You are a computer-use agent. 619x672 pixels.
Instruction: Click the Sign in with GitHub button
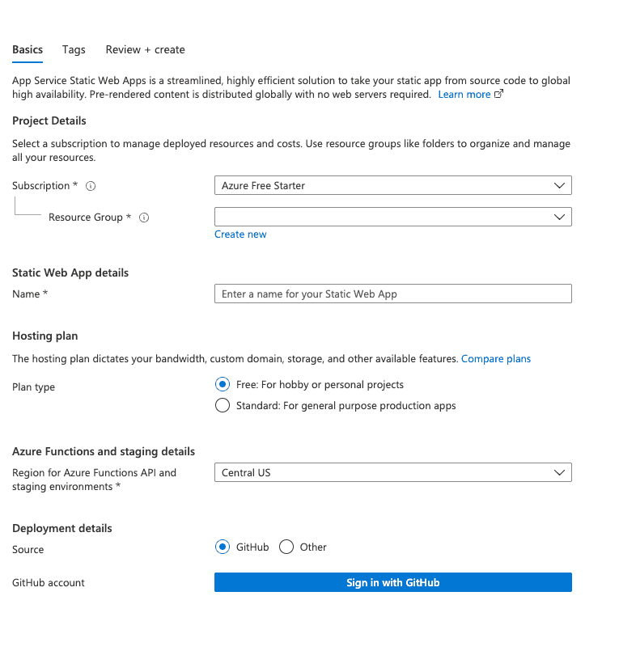[393, 582]
